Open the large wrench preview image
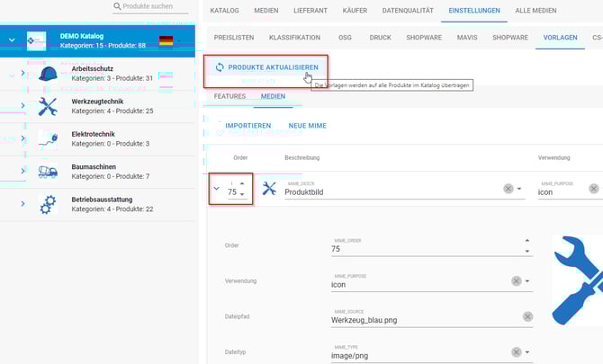The height and width of the screenshot is (364, 603). [x=578, y=280]
